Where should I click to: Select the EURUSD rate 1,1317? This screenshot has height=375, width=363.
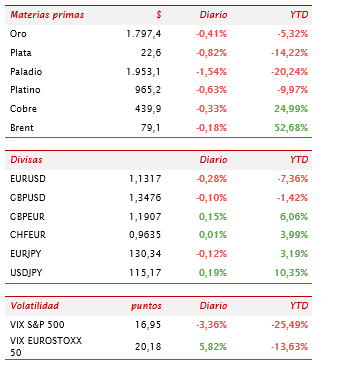(x=145, y=179)
